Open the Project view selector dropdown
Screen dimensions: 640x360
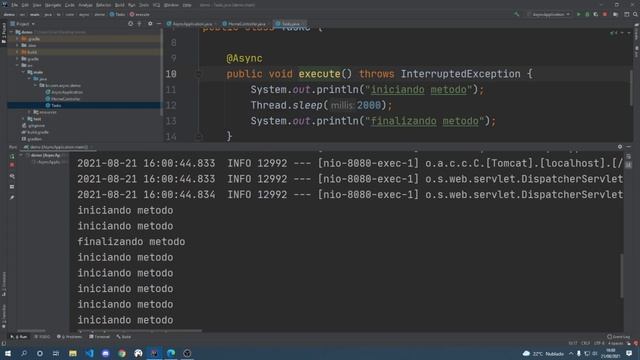click(x=23, y=24)
